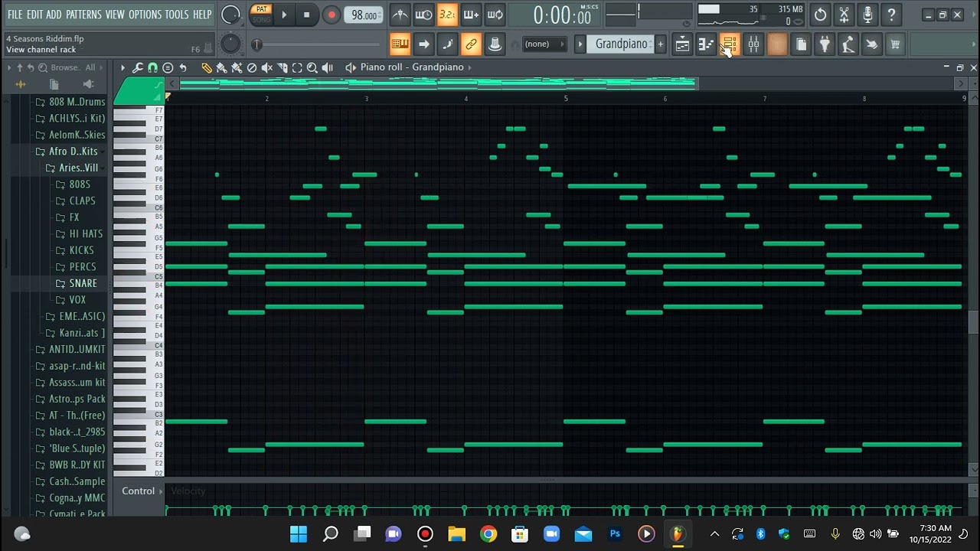Open the piano roll view icon
This screenshot has height=551, width=980.
[x=706, y=44]
